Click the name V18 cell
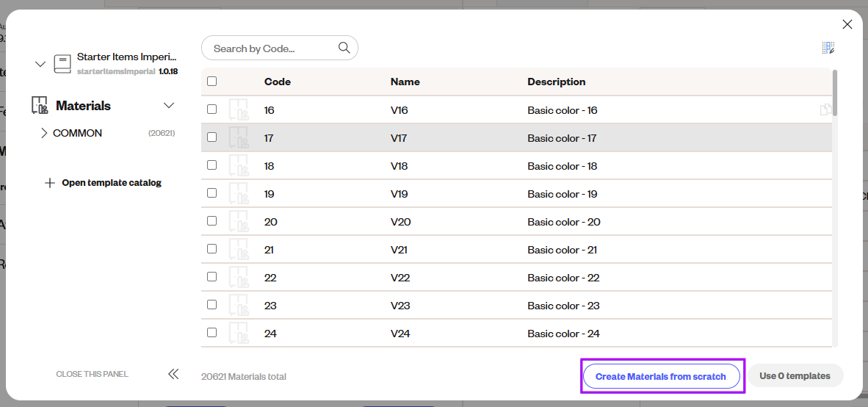 click(x=399, y=165)
